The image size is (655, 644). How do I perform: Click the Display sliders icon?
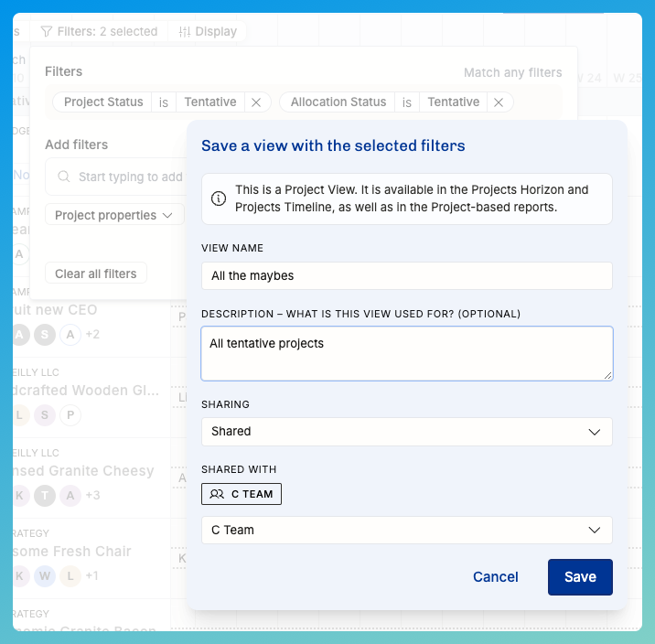(x=185, y=31)
